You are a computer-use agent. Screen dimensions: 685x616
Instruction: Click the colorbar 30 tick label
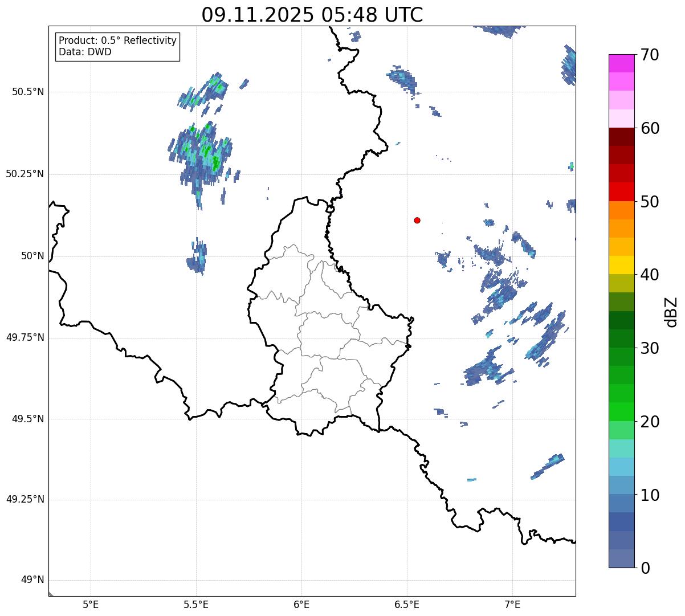(x=650, y=348)
